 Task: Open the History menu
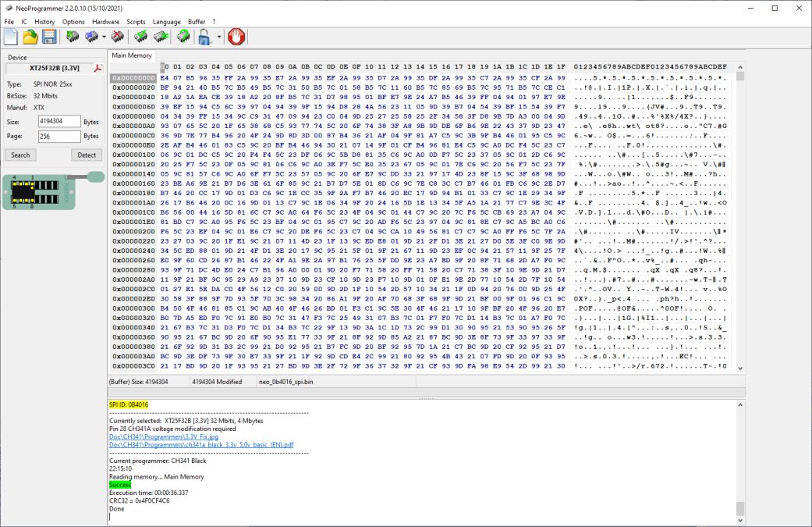(x=44, y=22)
